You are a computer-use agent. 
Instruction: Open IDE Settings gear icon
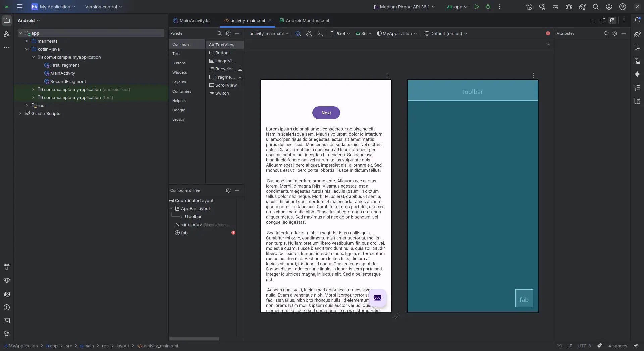609,7
